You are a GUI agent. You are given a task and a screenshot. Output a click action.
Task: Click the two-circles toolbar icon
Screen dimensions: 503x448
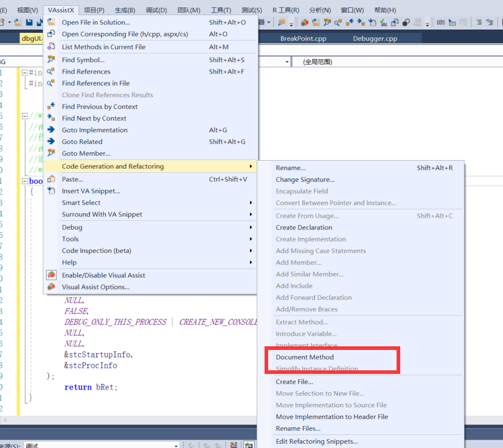(x=406, y=22)
